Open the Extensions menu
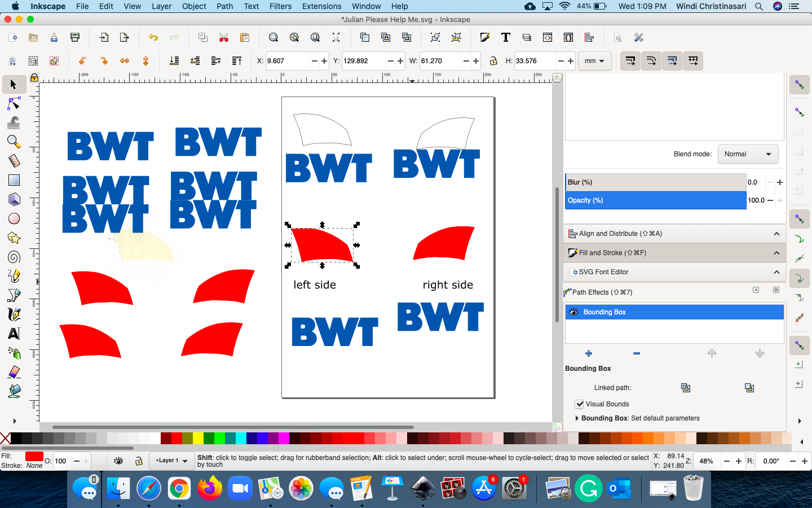Screen dimensions: 812x508 tap(321, 6)
